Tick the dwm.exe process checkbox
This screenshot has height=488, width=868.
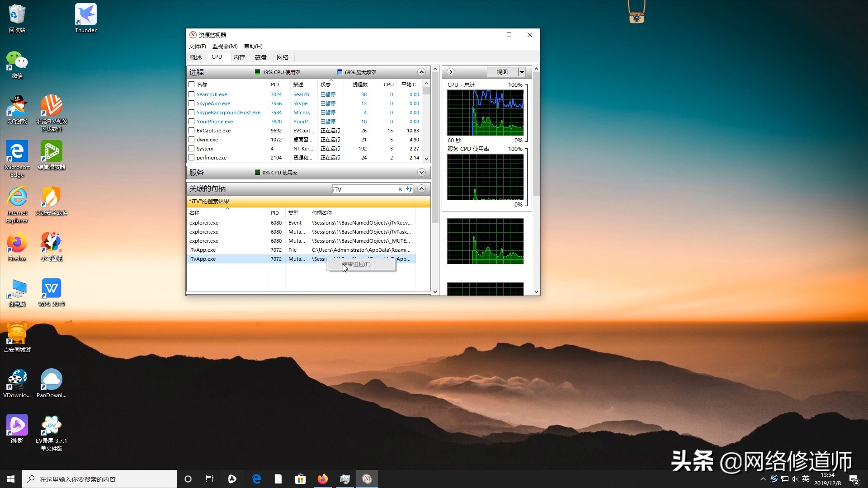tap(192, 140)
